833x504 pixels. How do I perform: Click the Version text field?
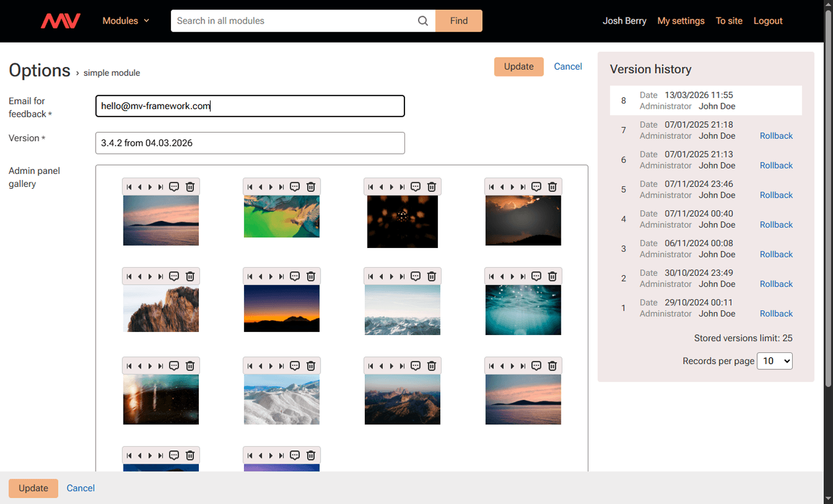250,143
